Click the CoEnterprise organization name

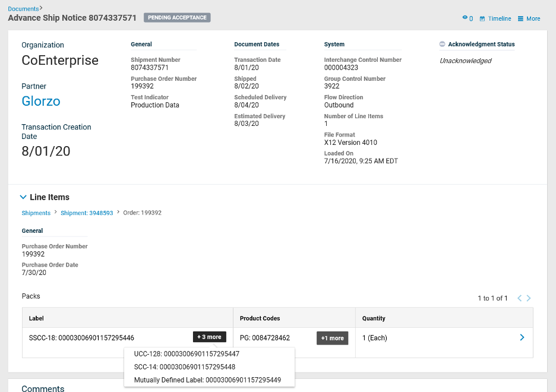click(x=60, y=60)
